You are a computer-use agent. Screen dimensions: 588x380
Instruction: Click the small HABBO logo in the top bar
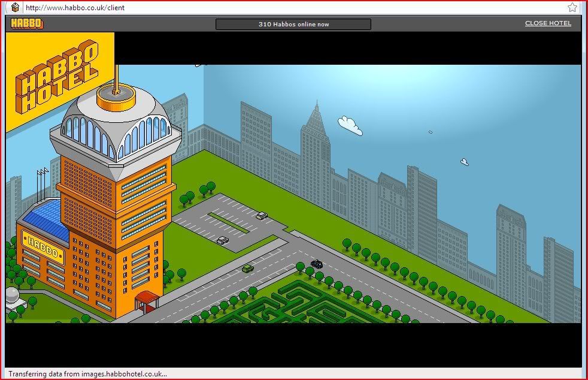27,24
